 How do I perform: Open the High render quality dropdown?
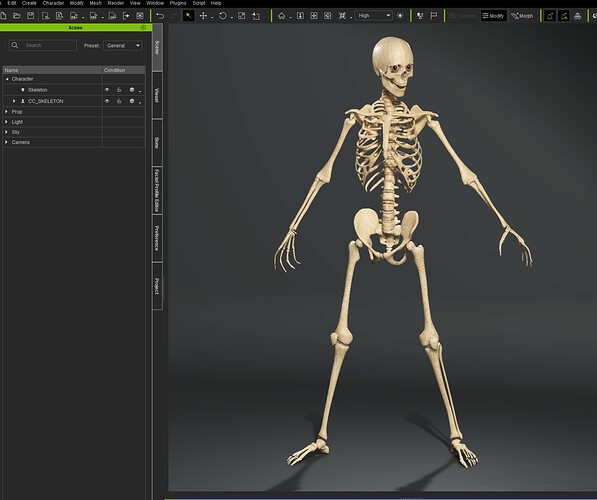(x=374, y=16)
